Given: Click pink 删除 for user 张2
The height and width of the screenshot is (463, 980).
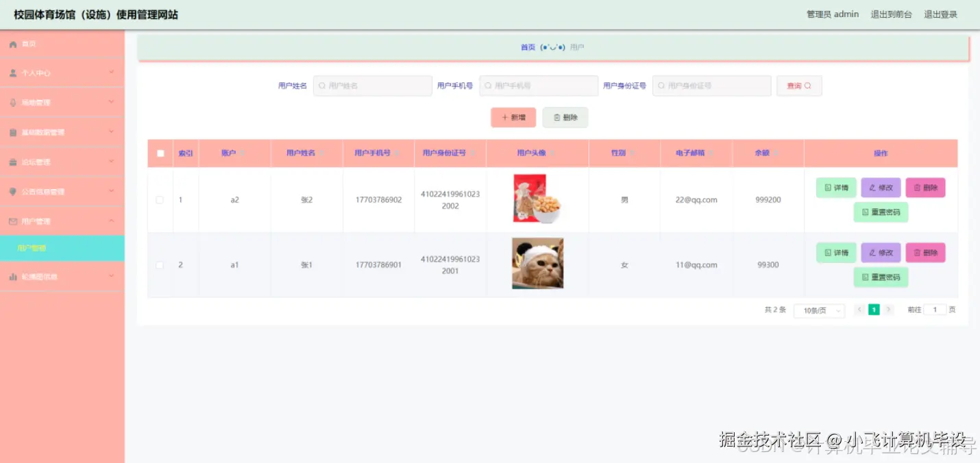Looking at the screenshot, I should click(925, 188).
